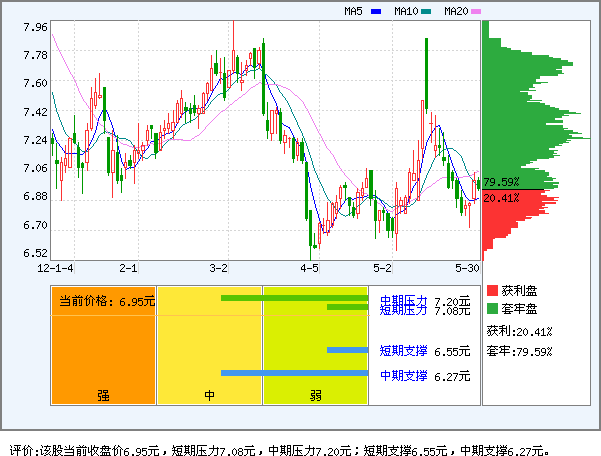Click the blue MA5 legend swatch
Image resolution: width=601 pixels, height=456 pixels.
click(376, 12)
